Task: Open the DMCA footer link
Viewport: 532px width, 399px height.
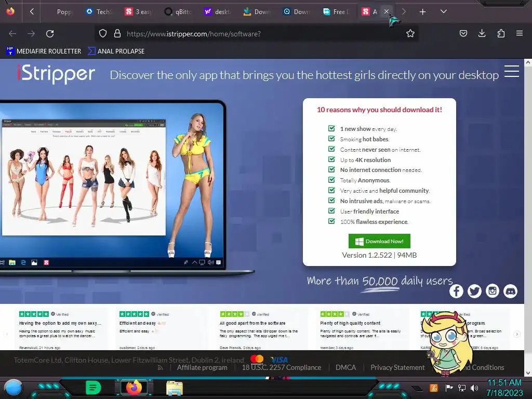Action: (345, 367)
